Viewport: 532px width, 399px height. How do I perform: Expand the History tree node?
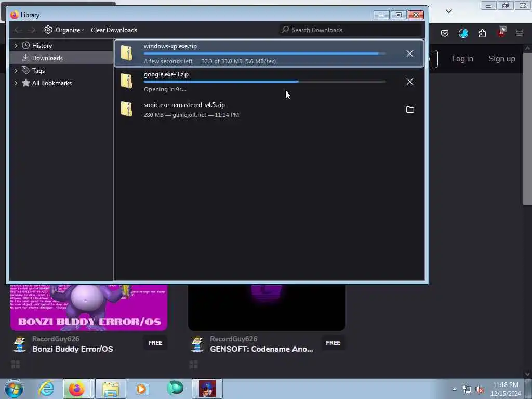tap(16, 46)
